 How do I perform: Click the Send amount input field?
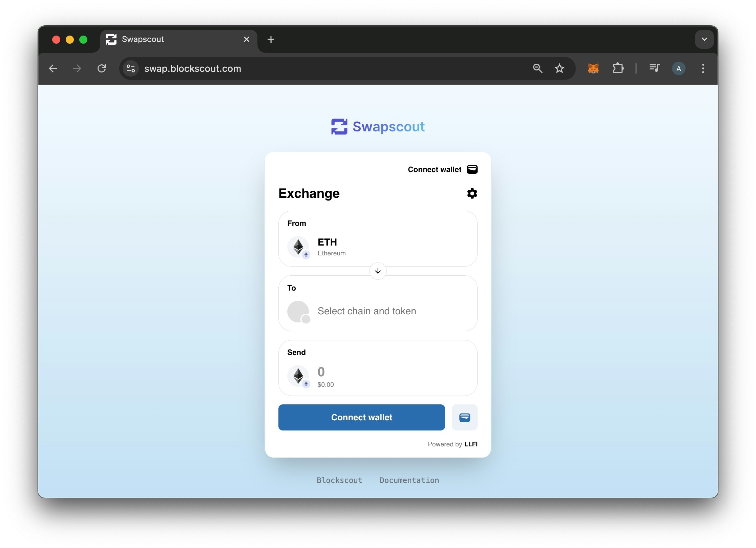378,368
